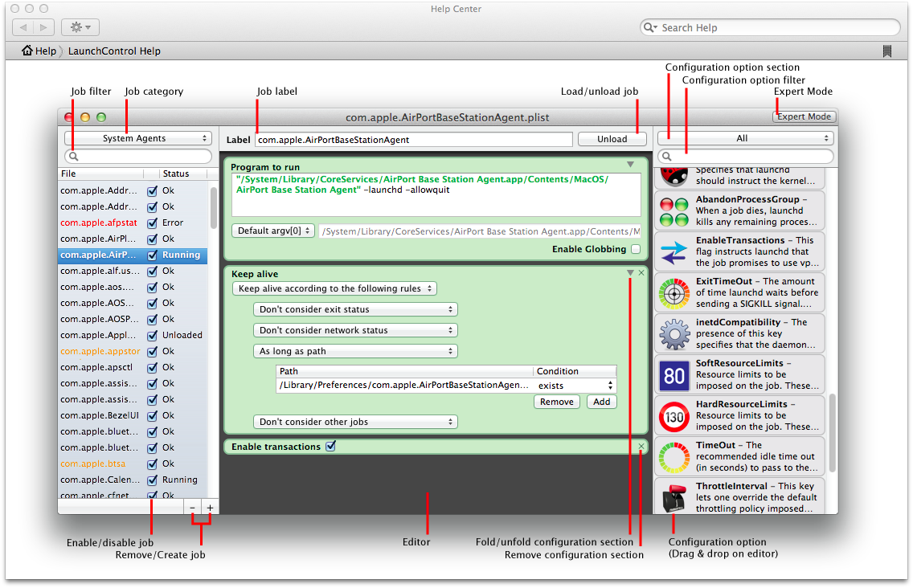The image size is (913, 588).
Task: Click the Expert Mode button
Action: pos(805,116)
